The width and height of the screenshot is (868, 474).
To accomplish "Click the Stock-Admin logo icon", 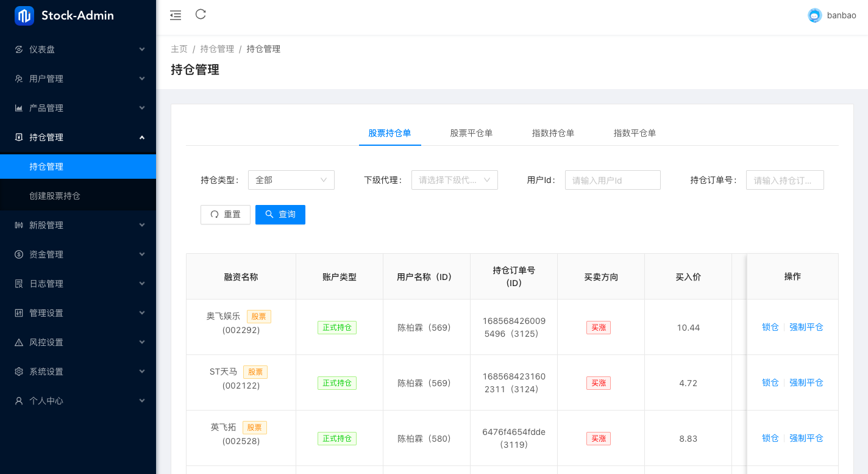I will pos(24,16).
